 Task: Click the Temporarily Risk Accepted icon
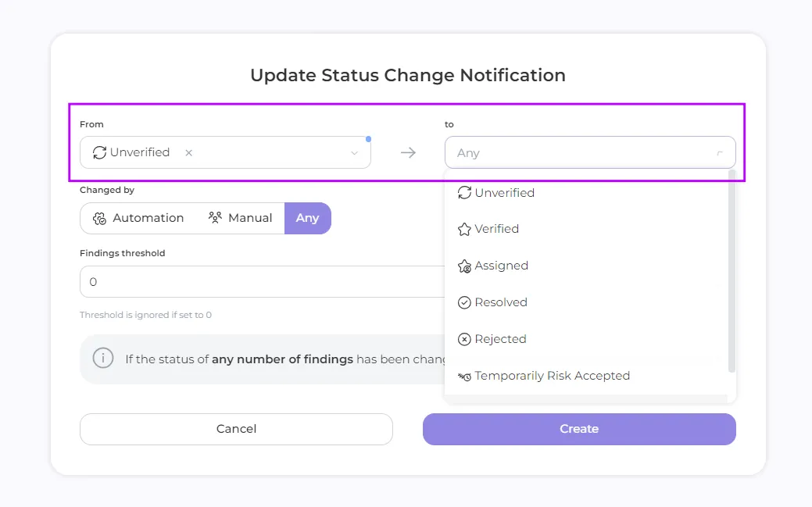pos(464,377)
